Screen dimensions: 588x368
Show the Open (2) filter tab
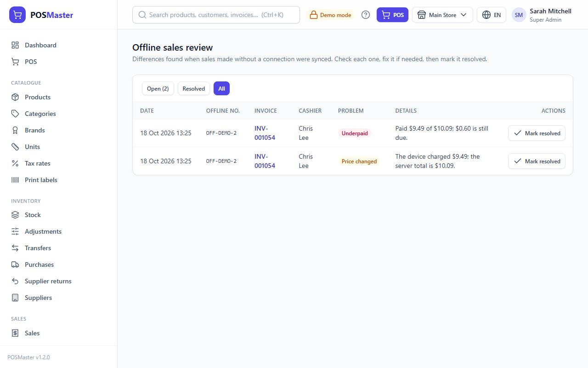pyautogui.click(x=158, y=89)
